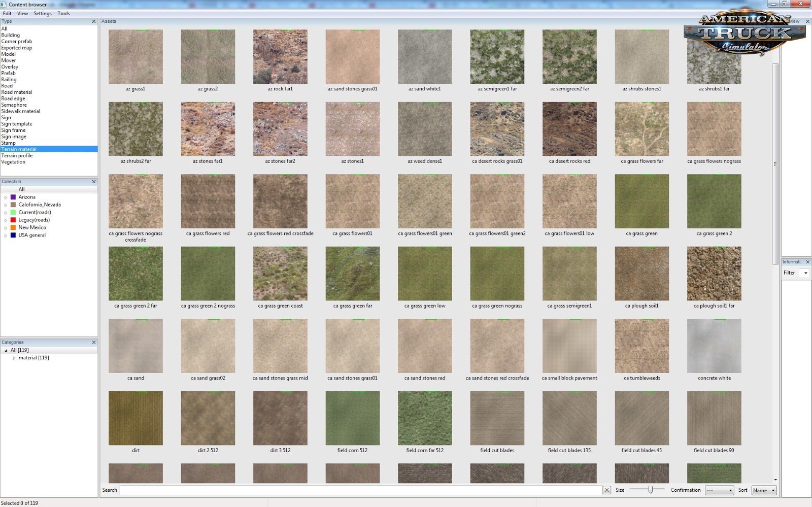Pick the ca desert rocks red texture
Image resolution: width=812 pixels, height=507 pixels.
click(569, 129)
